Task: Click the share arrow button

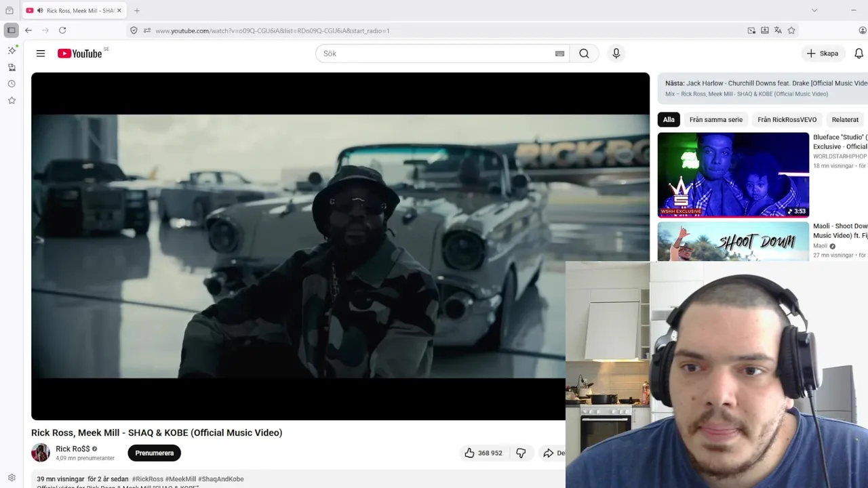Action: pyautogui.click(x=552, y=453)
